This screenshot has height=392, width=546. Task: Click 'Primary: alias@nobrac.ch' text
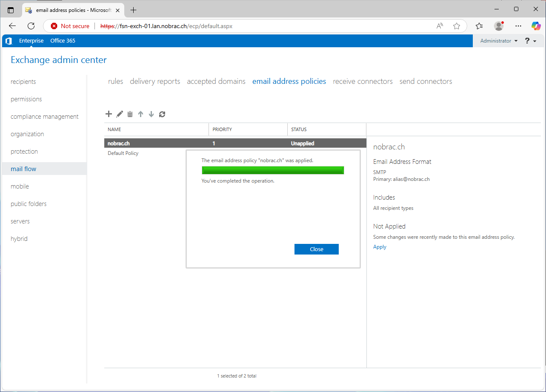pyautogui.click(x=401, y=179)
